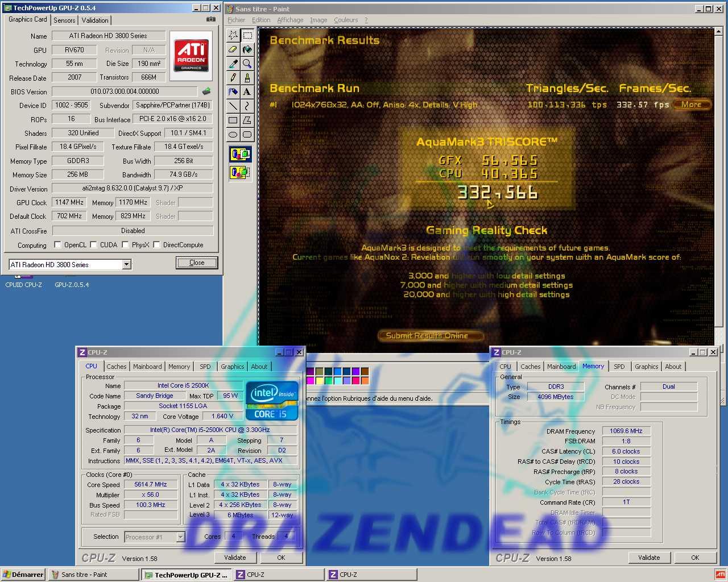Activate the color picker eyedropper tool
The image size is (728, 582).
(233, 64)
